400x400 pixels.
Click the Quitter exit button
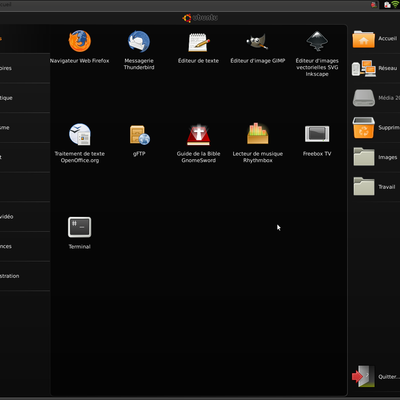(x=375, y=377)
